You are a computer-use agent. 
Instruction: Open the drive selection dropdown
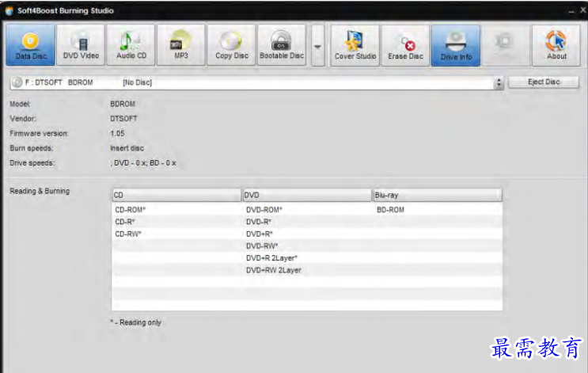tap(257, 82)
